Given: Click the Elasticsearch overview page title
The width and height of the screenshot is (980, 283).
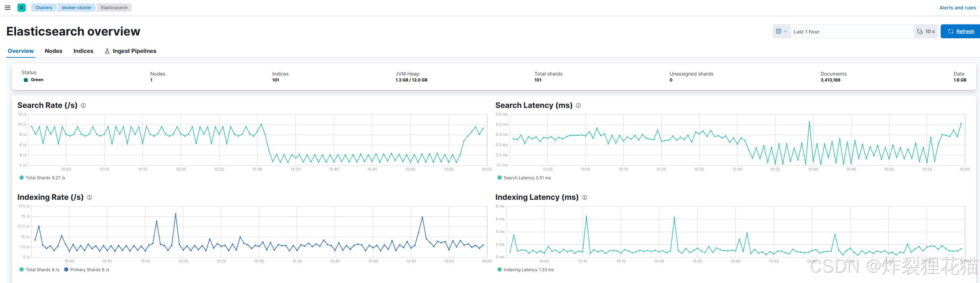Looking at the screenshot, I should click(74, 32).
